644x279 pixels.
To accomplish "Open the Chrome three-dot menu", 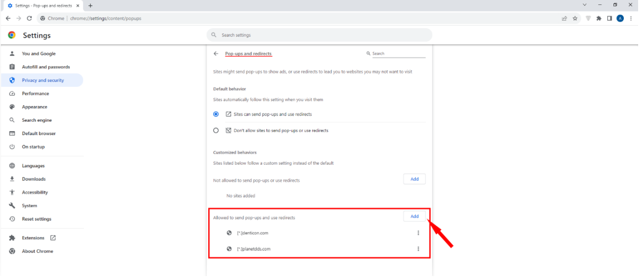I will click(x=631, y=18).
